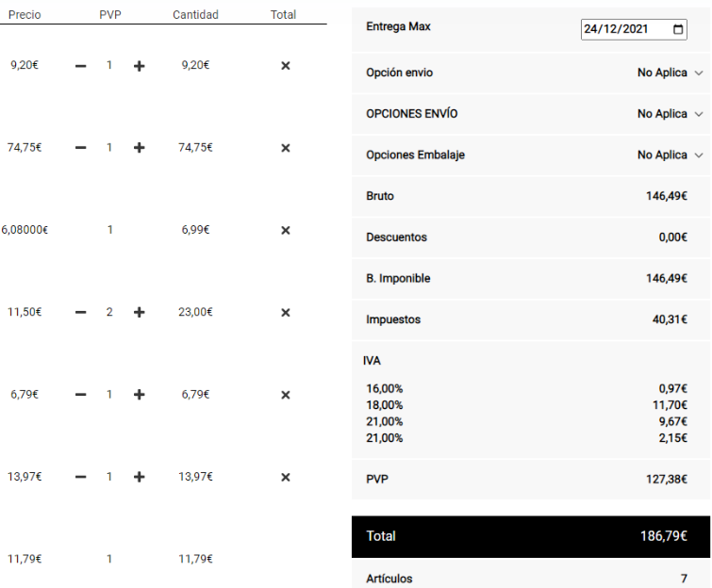Open the calendar picker in Entrega Max

point(679,29)
